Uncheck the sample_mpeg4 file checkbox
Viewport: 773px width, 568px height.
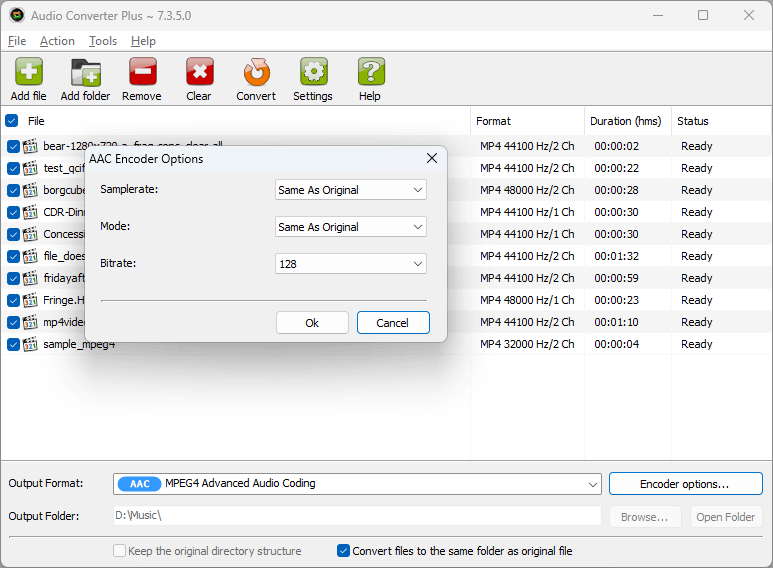pyautogui.click(x=13, y=344)
